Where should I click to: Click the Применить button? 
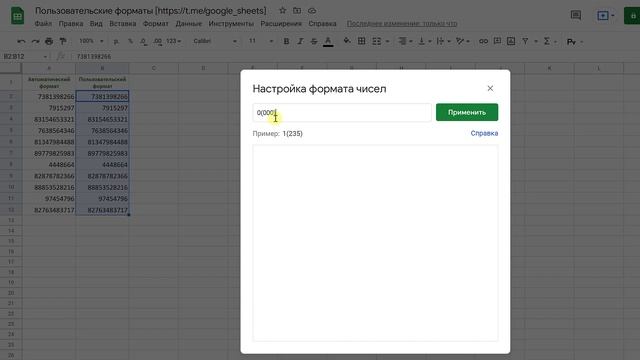pyautogui.click(x=467, y=112)
